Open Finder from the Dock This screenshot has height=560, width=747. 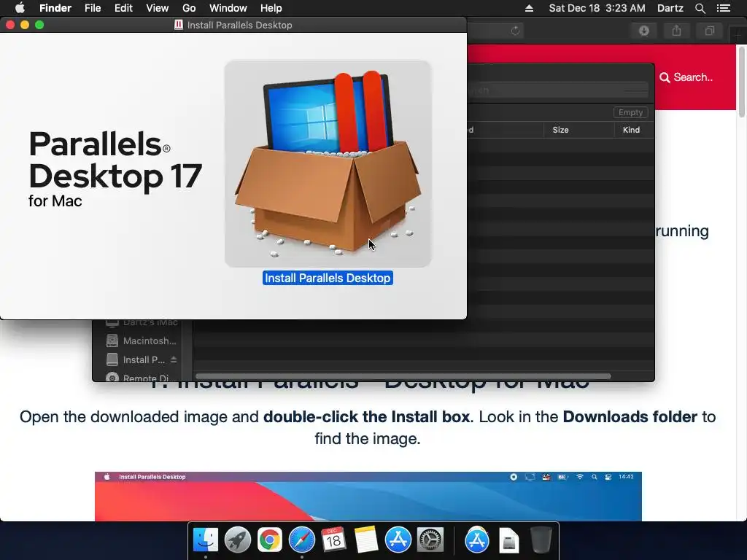click(205, 540)
